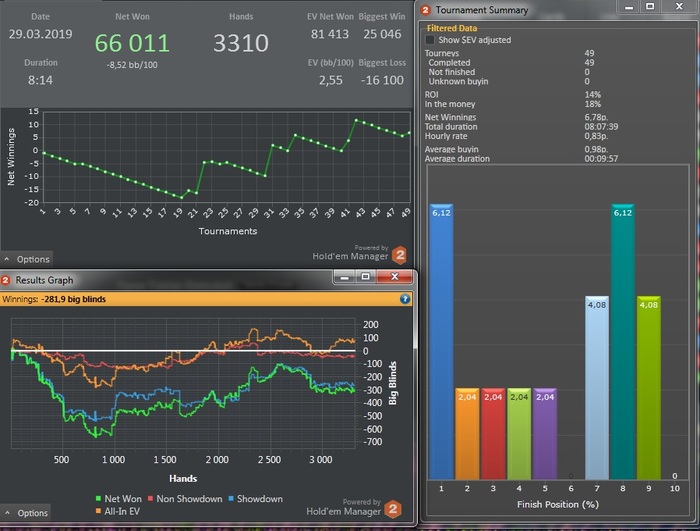Select the blue bar for finish position 1
This screenshot has height=531, width=700.
pyautogui.click(x=441, y=342)
